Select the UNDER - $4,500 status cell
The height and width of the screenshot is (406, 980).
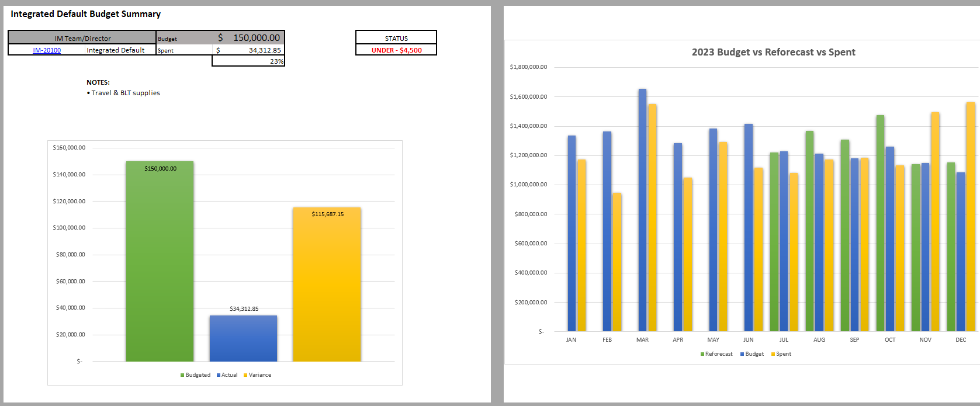click(396, 50)
